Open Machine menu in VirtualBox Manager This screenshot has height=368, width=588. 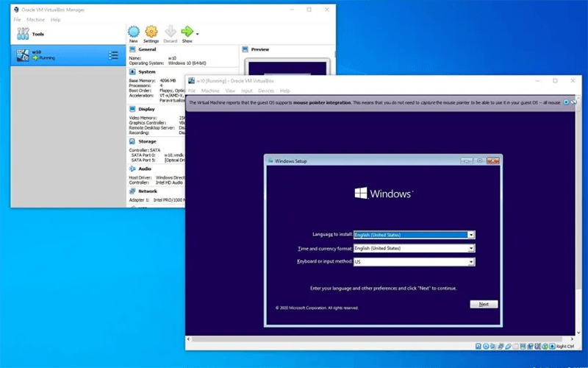pyautogui.click(x=35, y=20)
